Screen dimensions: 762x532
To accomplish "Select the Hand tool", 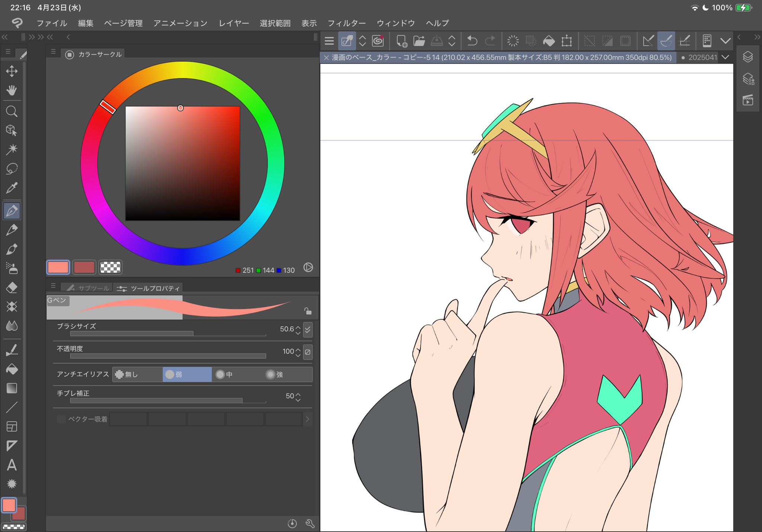I will (x=12, y=90).
